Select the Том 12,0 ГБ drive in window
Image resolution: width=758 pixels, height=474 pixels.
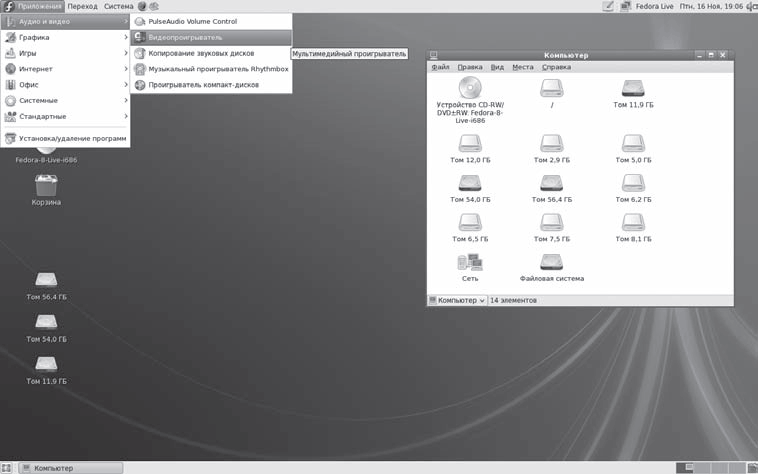(470, 144)
